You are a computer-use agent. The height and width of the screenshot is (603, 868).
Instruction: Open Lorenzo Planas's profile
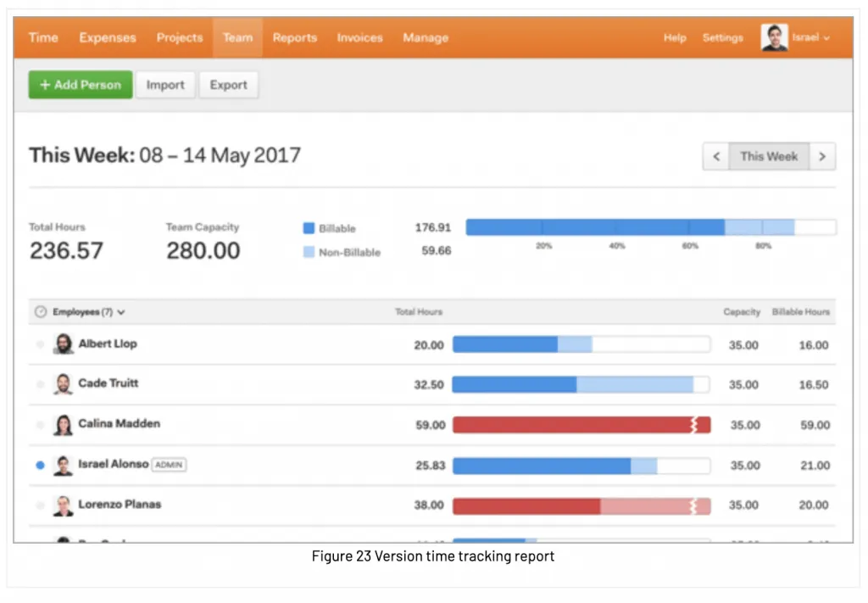point(120,505)
